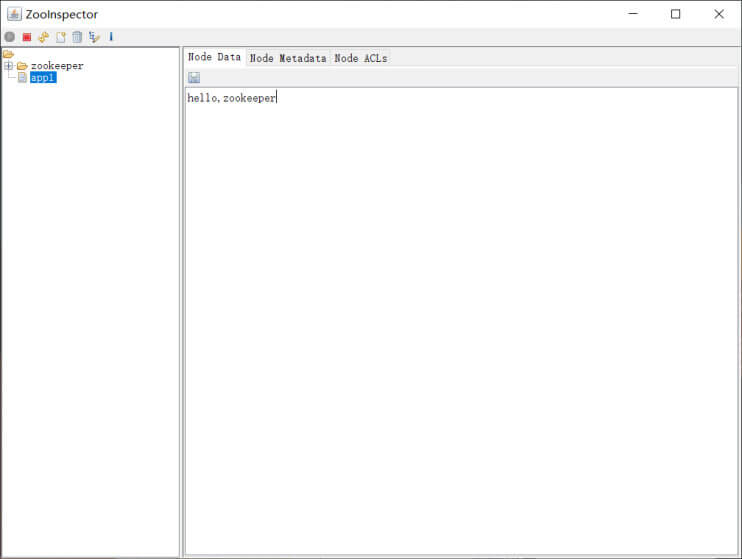Viewport: 742px width, 559px height.
Task: Click the blue About info icon
Action: (x=111, y=37)
